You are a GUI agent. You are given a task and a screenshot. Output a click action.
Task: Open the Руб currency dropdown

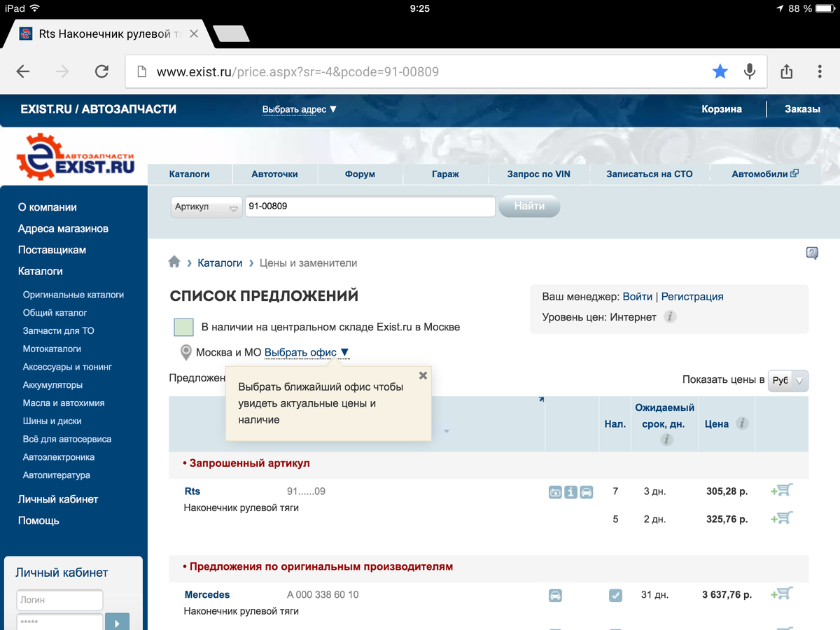[x=788, y=380]
